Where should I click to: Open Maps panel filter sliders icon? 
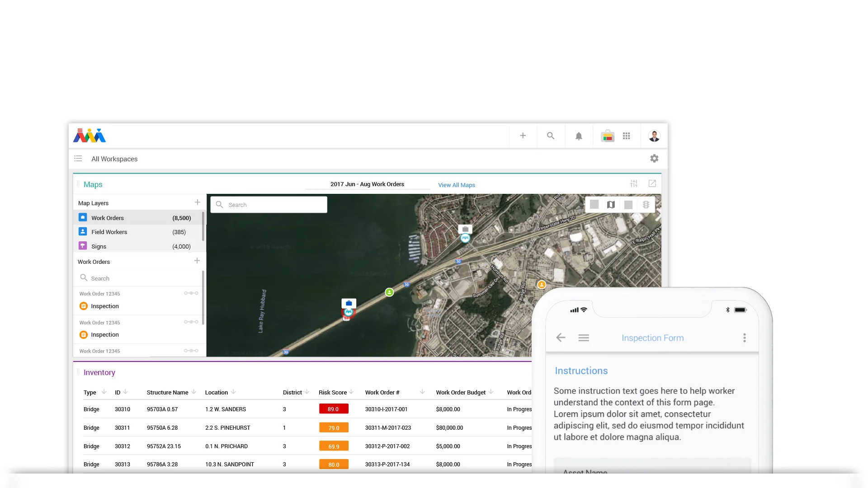pyautogui.click(x=634, y=183)
